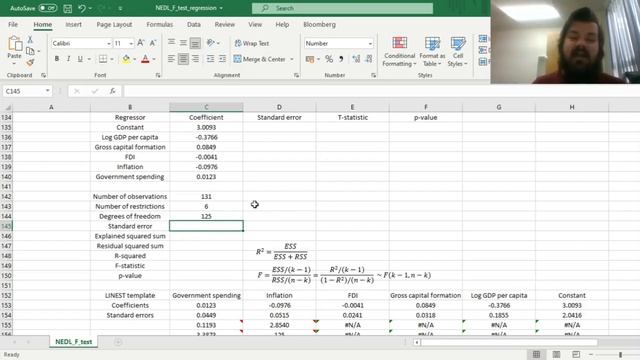640x360 pixels.
Task: Click the Name Box showing C145
Action: pos(27,91)
